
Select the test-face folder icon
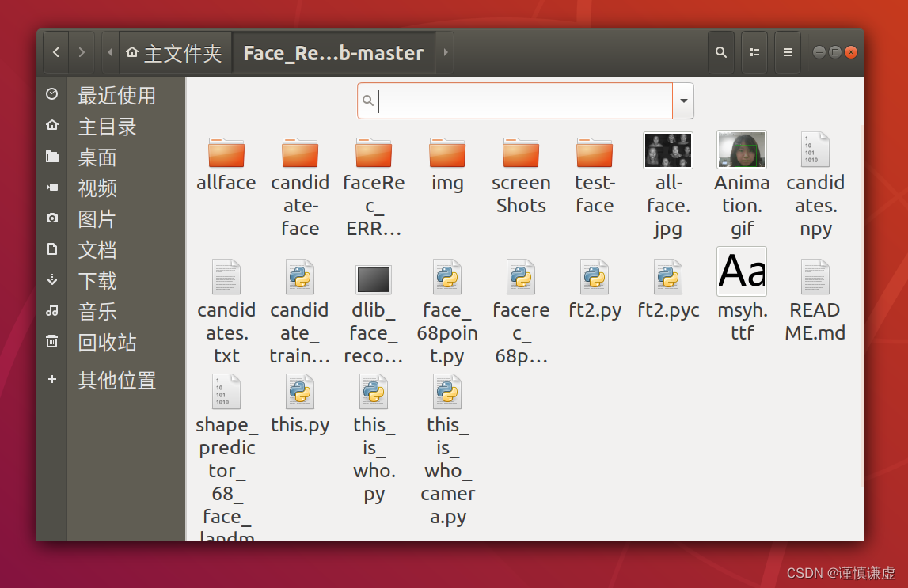click(x=595, y=152)
